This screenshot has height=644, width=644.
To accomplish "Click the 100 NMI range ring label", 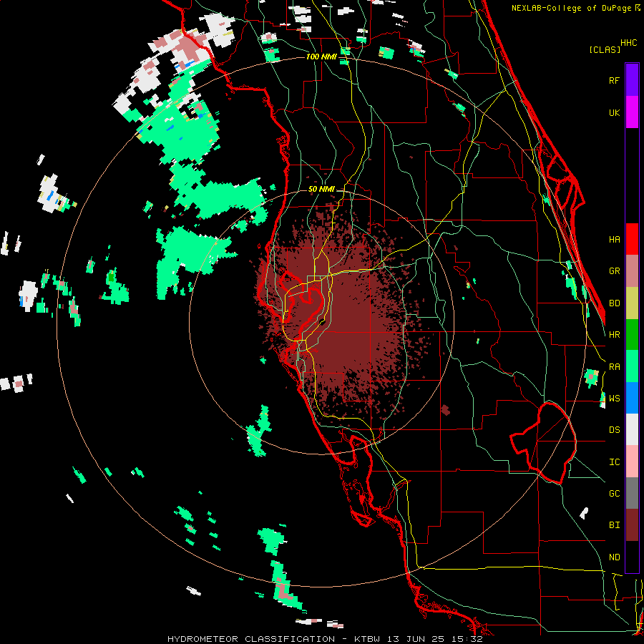I will click(x=321, y=57).
